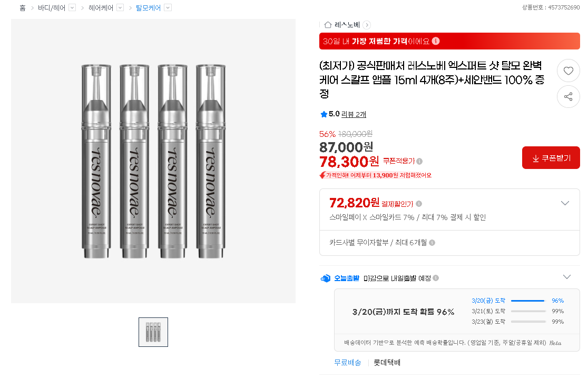Click info icon next to 결제할인가

coord(418,204)
